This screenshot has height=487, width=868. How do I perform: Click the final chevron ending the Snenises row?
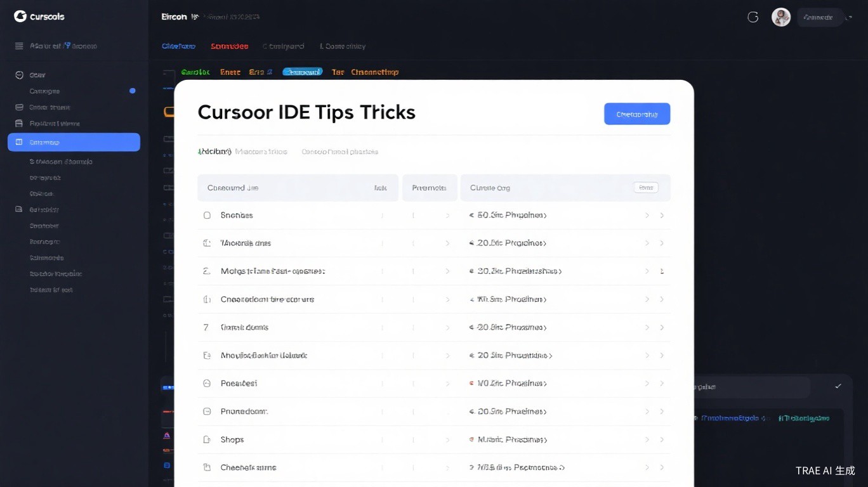point(662,215)
